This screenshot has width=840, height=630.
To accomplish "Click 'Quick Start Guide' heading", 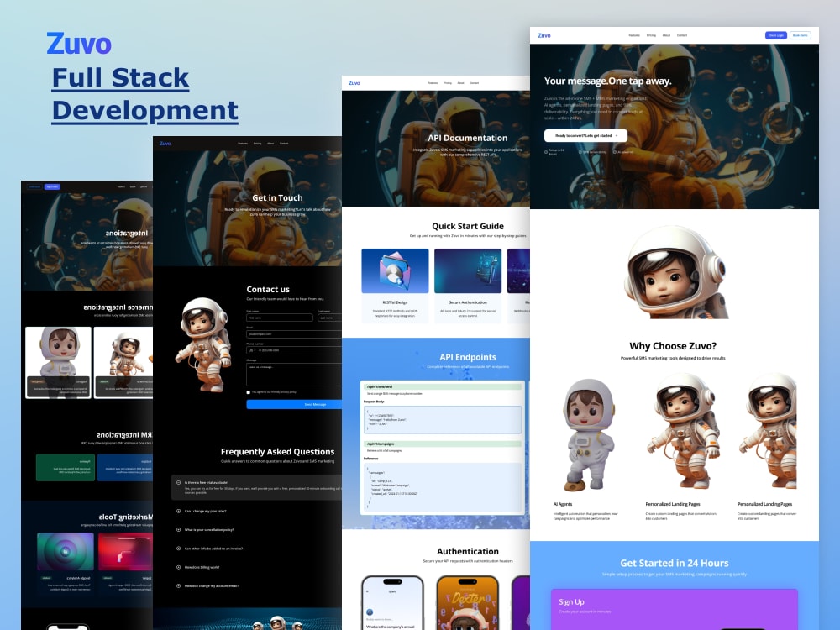I will pos(468,226).
